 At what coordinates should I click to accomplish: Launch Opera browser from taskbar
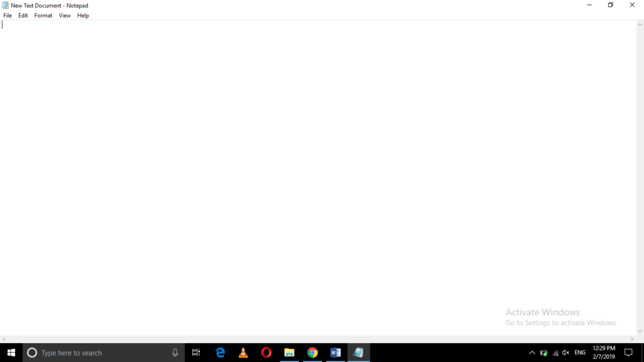[266, 353]
